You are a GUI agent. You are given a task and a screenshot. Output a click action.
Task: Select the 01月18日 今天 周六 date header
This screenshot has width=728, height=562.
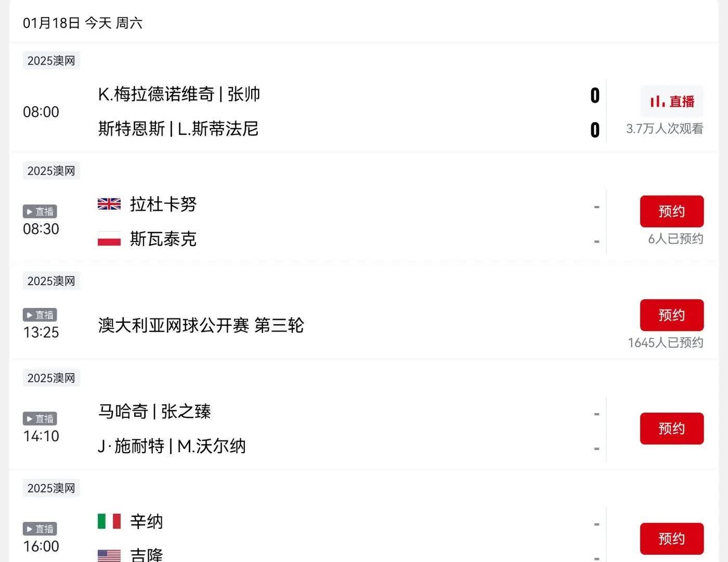(83, 23)
